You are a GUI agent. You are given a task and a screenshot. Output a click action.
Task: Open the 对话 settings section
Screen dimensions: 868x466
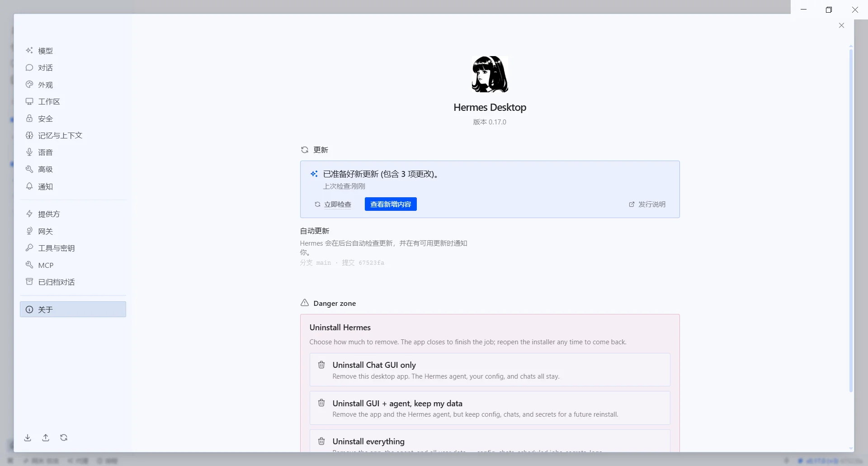coord(73,67)
